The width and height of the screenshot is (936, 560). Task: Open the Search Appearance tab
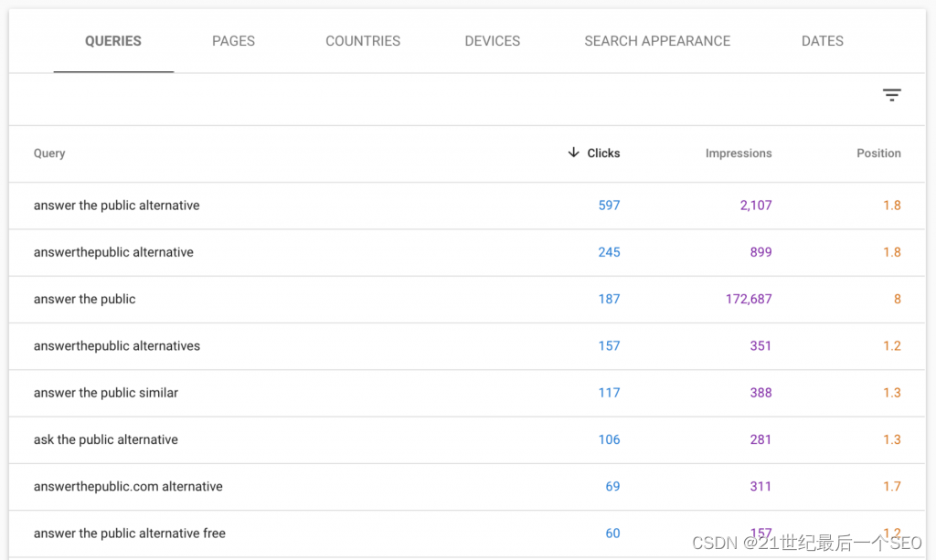click(x=657, y=41)
